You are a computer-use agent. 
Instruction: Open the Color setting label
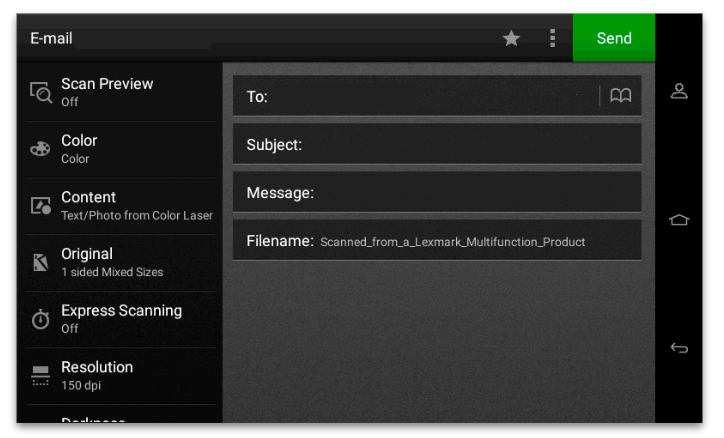pyautogui.click(x=79, y=140)
